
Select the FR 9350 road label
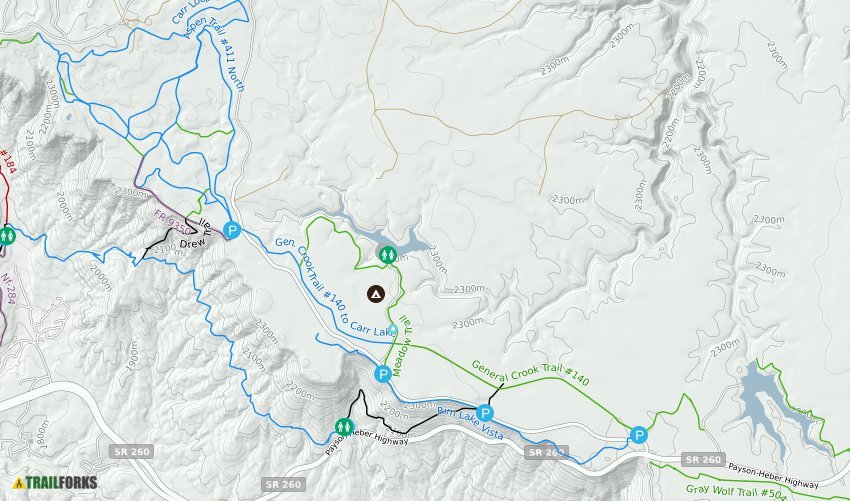click(172, 223)
